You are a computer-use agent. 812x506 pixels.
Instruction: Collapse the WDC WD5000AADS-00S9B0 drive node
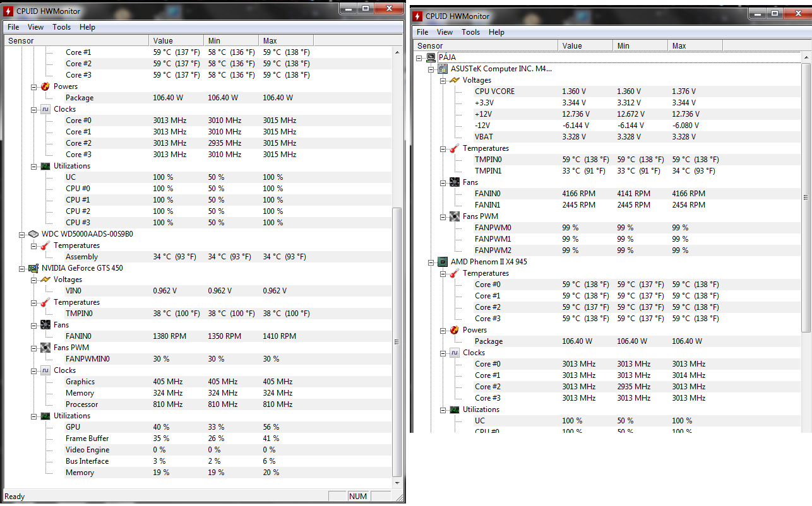coord(23,234)
